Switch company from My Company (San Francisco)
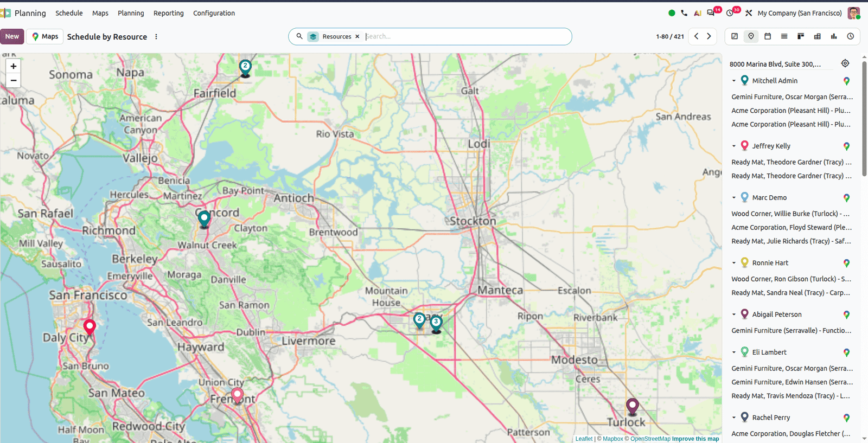Viewport: 868px width, 443px height. pos(800,13)
